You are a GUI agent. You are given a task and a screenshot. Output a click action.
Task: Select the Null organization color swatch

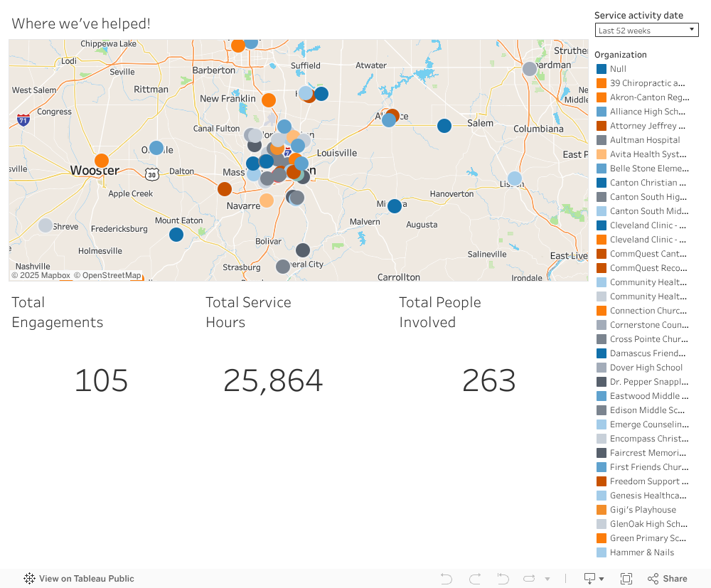pyautogui.click(x=602, y=69)
